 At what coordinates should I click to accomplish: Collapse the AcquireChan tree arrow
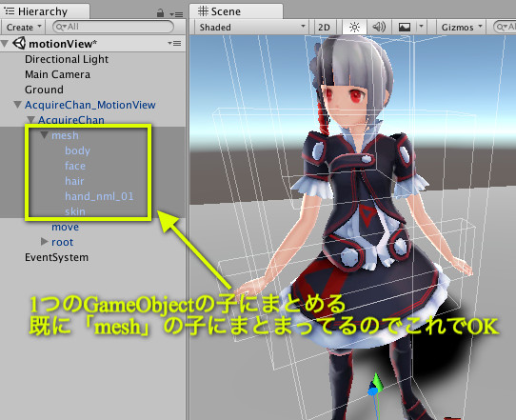click(30, 119)
